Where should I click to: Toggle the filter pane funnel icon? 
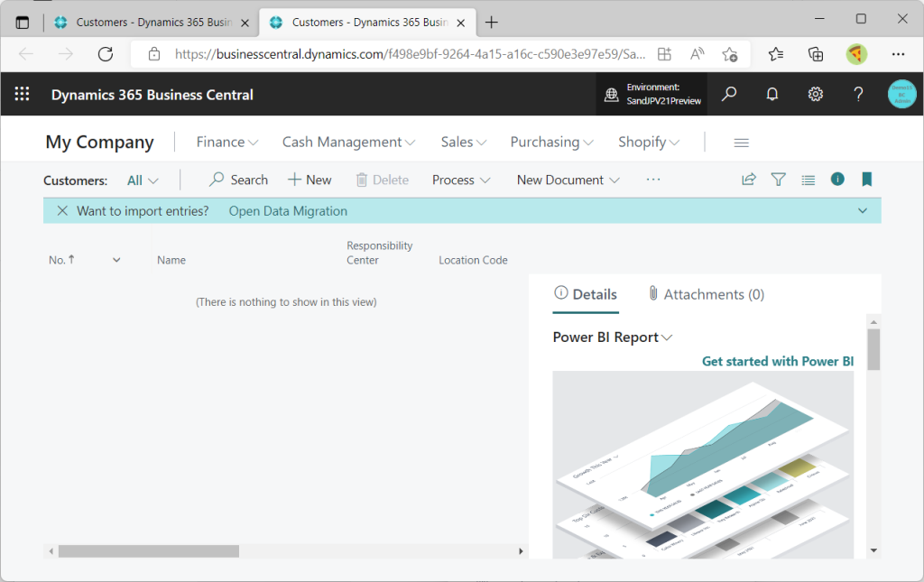pos(779,180)
